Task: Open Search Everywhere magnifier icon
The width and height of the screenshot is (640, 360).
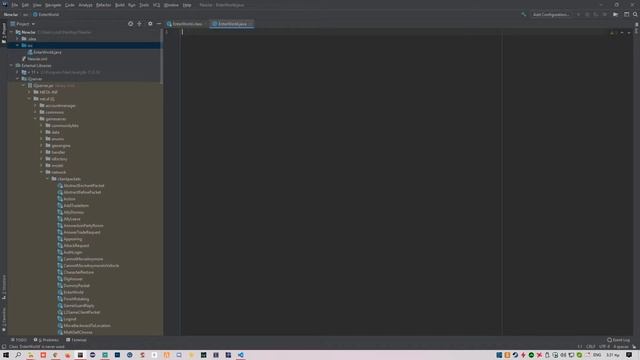Action: (635, 14)
